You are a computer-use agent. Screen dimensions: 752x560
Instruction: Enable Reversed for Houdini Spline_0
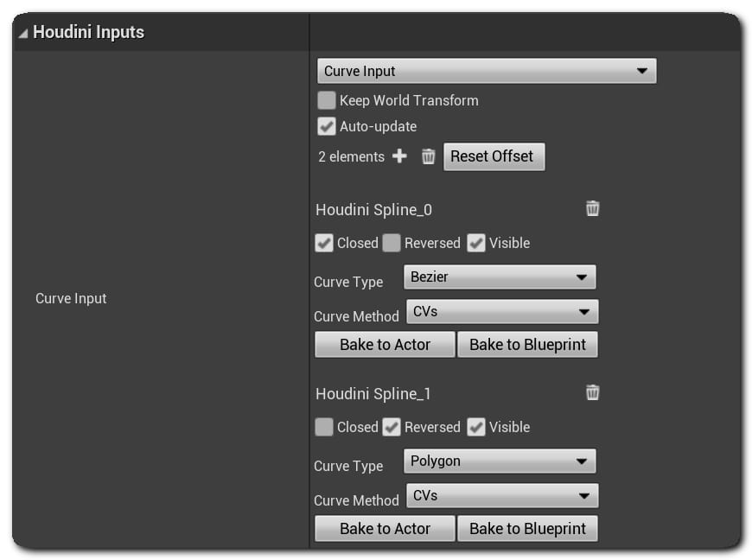click(392, 243)
